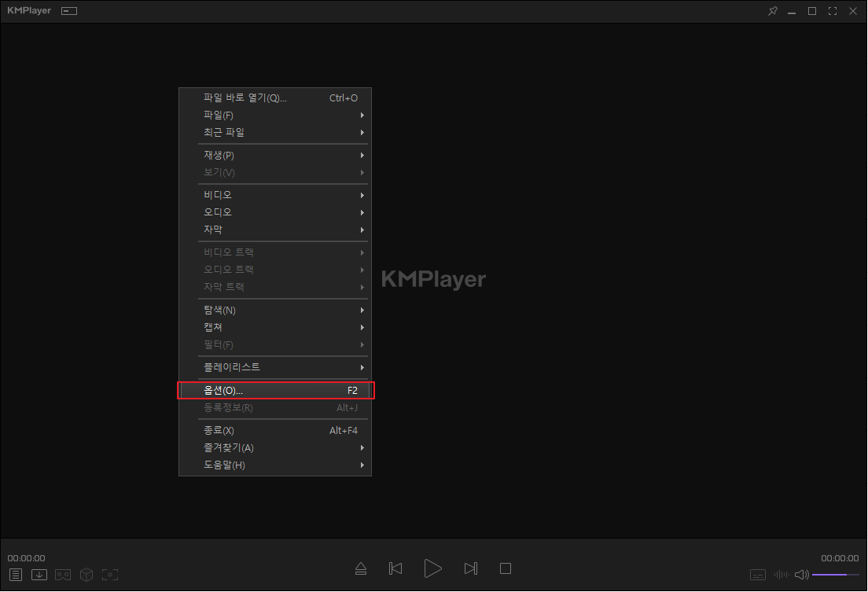This screenshot has height=592, width=868.
Task: Click the total time 00:00:00 on right
Action: point(840,558)
